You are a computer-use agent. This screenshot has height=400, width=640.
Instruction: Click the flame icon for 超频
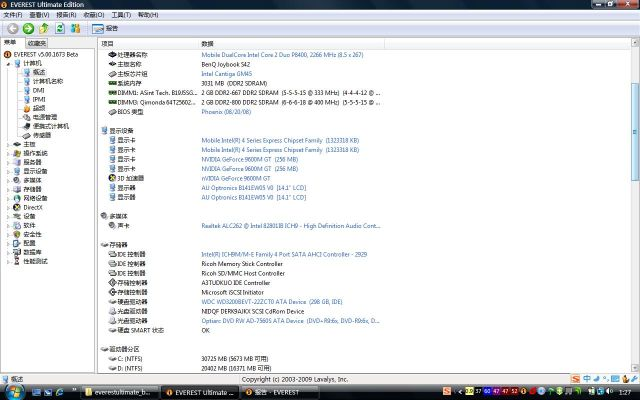27,108
